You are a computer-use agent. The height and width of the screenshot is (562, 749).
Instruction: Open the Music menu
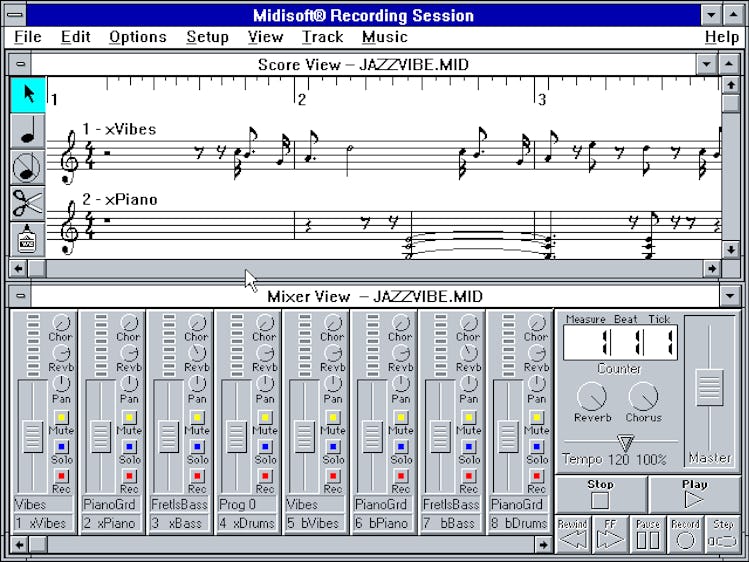tap(385, 37)
